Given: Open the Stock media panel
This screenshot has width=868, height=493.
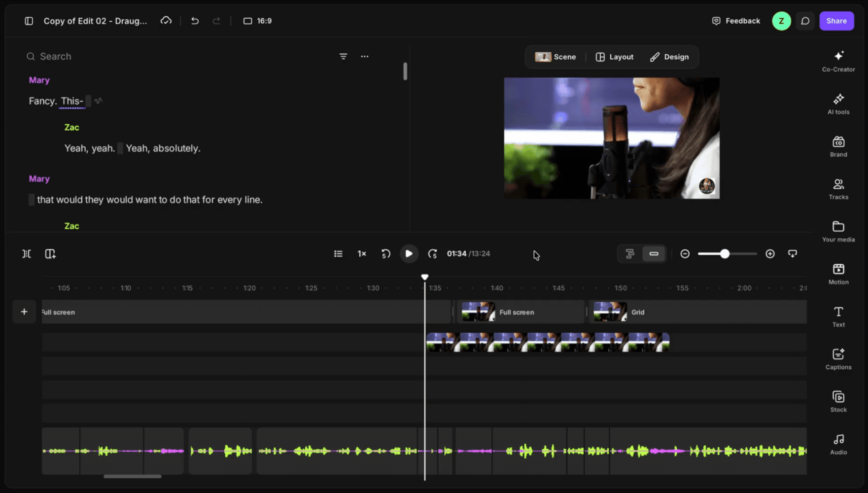Looking at the screenshot, I should point(838,401).
